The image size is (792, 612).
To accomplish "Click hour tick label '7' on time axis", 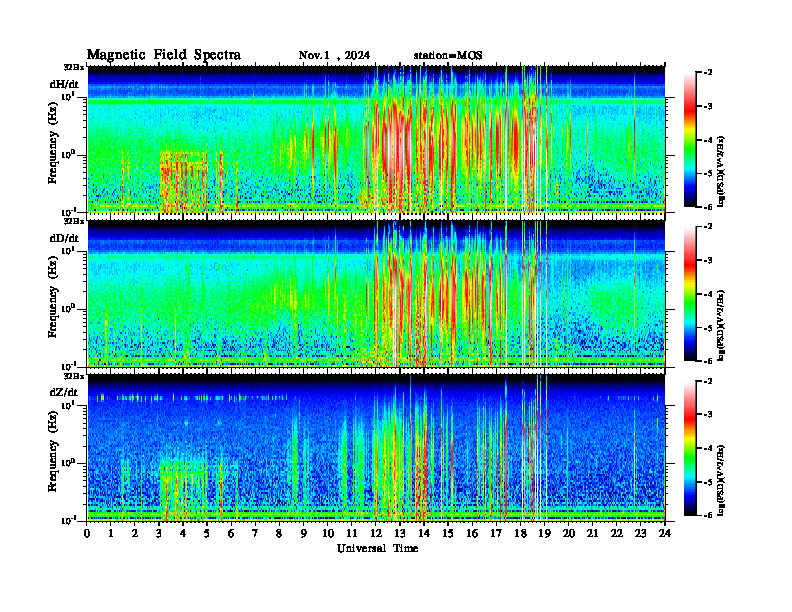I will point(255,533).
